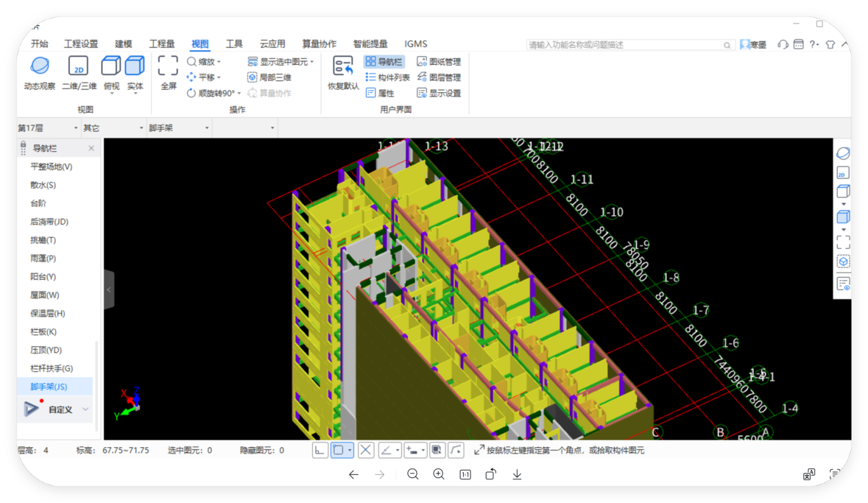Click the headset customer service icon

(783, 44)
